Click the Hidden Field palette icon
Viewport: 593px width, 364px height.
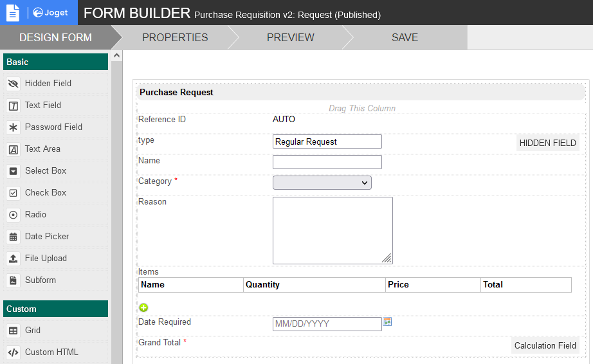13,84
